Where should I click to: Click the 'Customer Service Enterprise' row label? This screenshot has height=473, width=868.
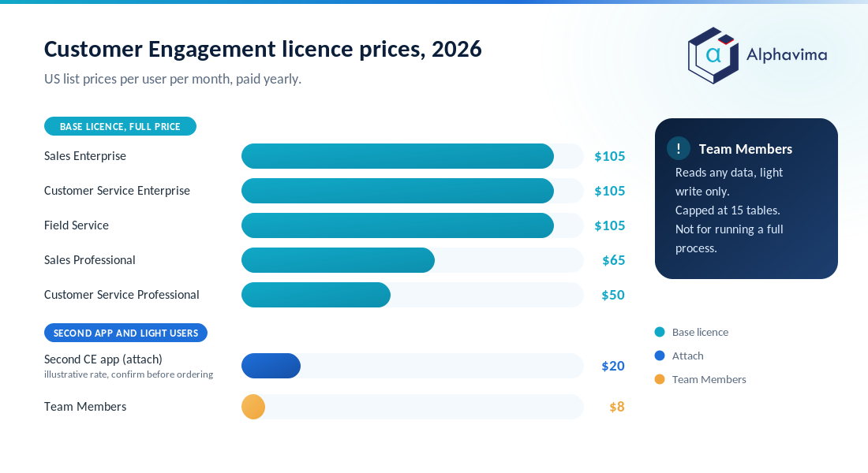click(117, 191)
